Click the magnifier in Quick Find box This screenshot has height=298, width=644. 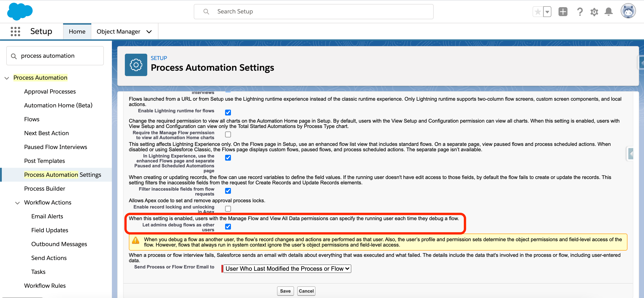14,56
